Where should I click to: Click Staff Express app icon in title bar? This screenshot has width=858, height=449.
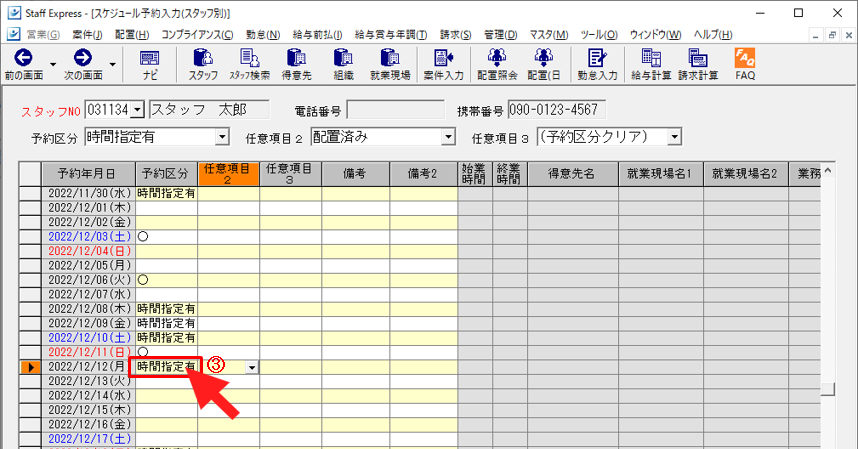[x=14, y=13]
